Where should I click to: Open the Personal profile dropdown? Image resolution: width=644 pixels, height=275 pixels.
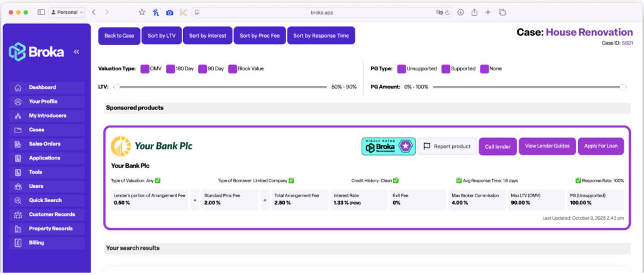point(66,12)
